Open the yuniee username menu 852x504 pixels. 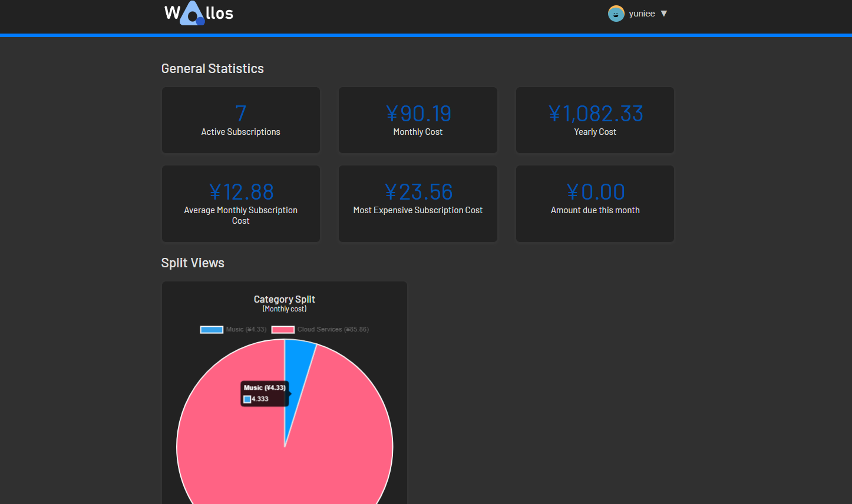(642, 14)
